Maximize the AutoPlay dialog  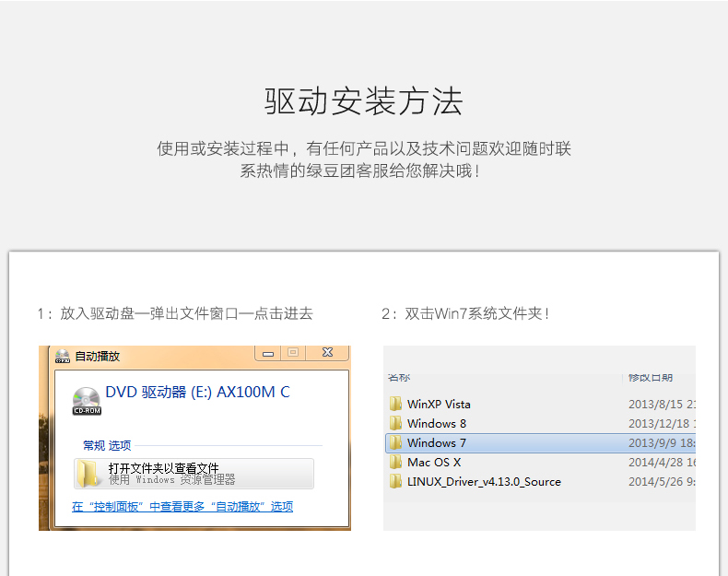(293, 353)
